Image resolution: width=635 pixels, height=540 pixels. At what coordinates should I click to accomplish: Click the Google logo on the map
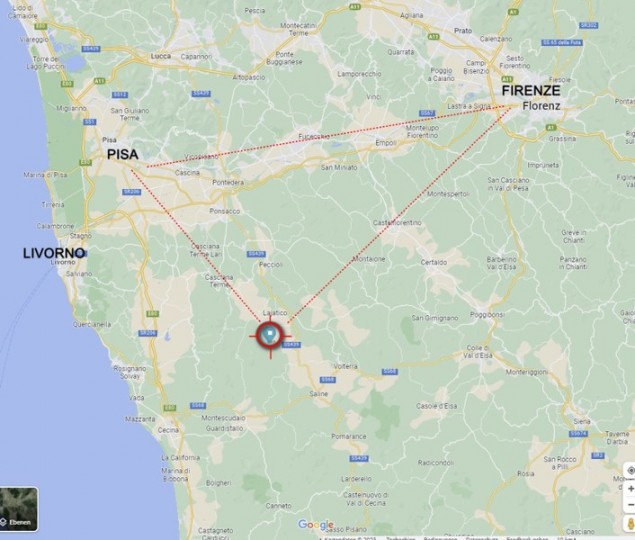316,525
